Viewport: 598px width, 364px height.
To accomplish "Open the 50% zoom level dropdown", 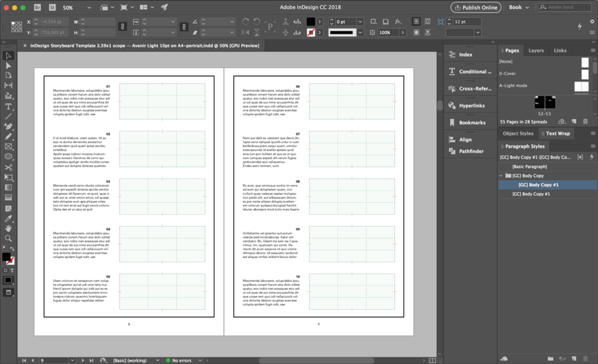I will point(89,8).
